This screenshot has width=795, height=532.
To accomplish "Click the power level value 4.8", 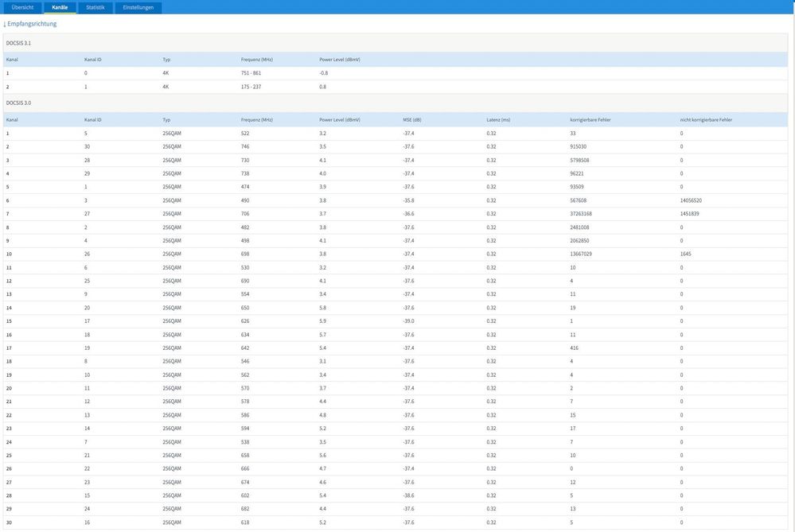I will 322,415.
